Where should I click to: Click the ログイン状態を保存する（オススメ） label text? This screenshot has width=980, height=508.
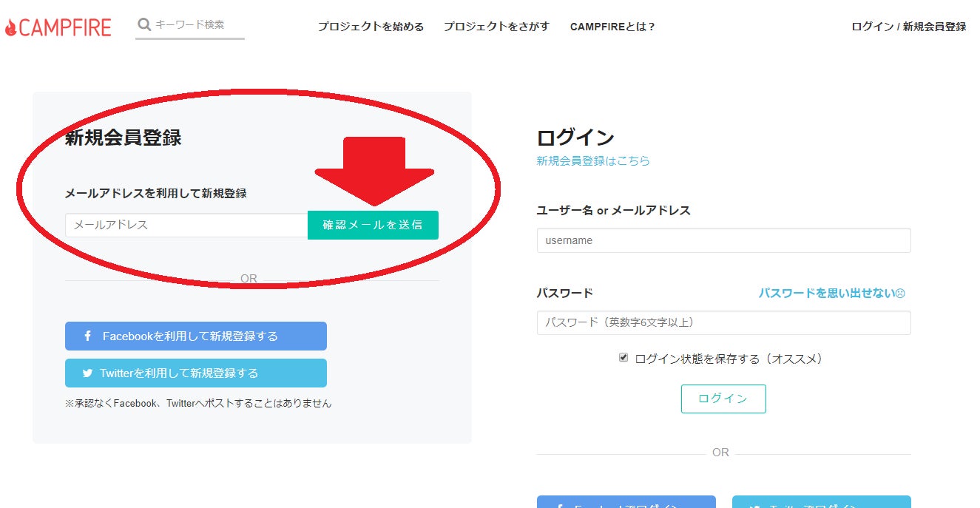tap(729, 359)
